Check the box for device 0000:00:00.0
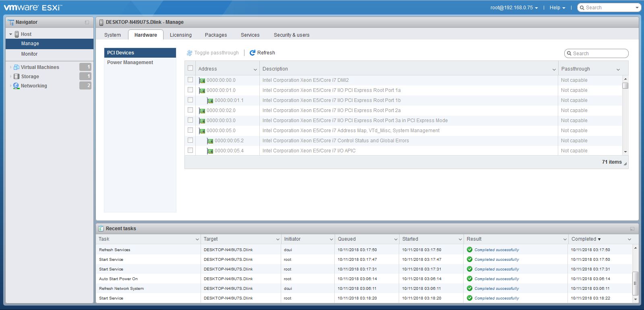644x310 pixels. click(x=191, y=80)
